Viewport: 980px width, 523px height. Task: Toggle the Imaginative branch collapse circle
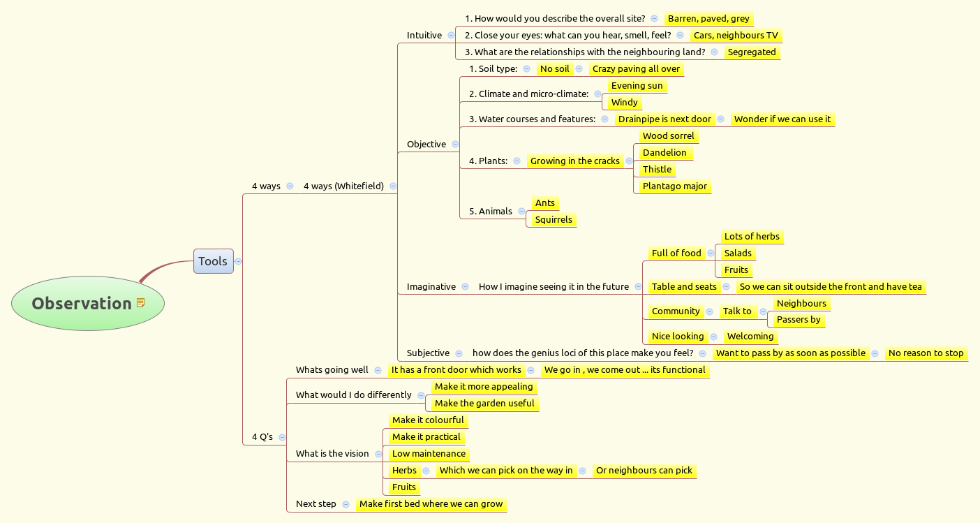[466, 287]
